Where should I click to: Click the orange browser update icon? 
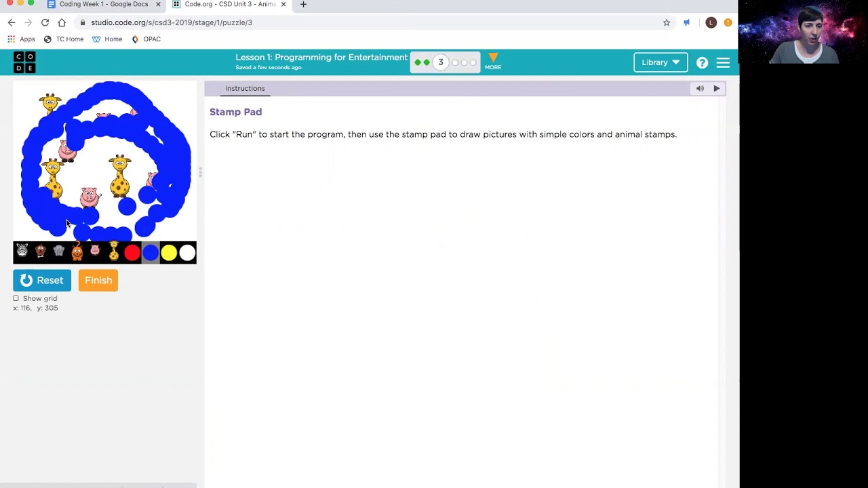pos(728,22)
